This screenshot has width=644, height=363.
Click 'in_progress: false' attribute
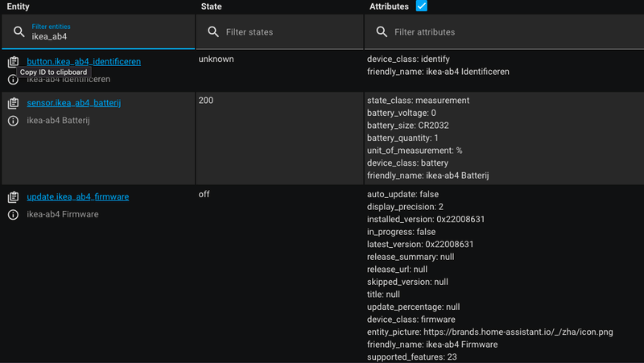point(401,232)
